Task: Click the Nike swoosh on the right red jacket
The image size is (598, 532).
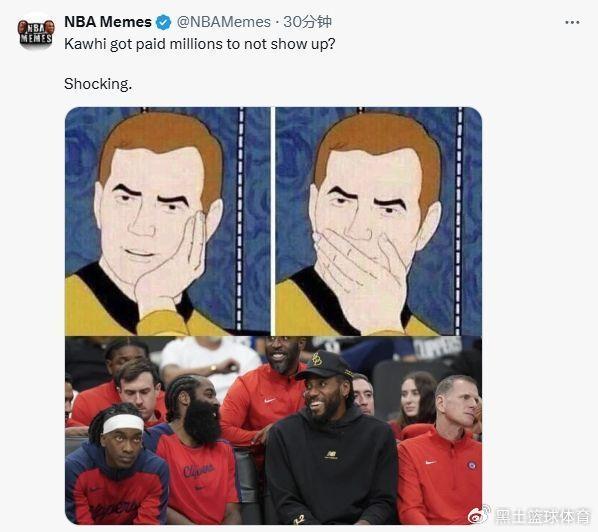Action: click(x=431, y=462)
